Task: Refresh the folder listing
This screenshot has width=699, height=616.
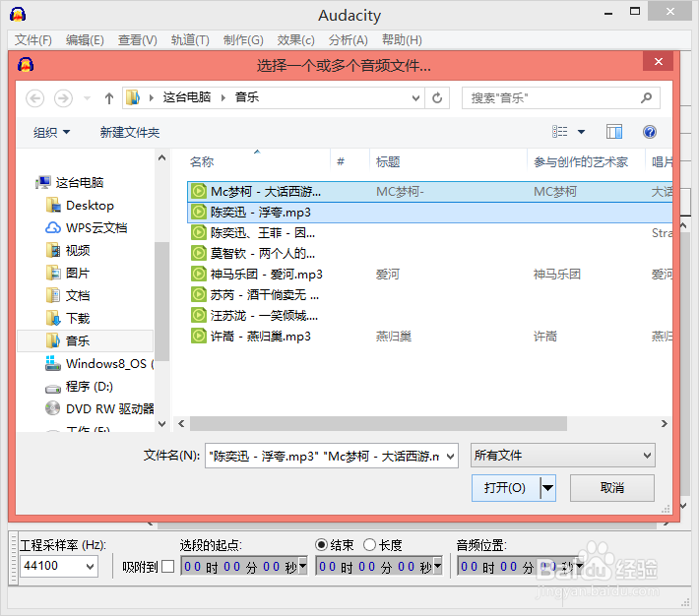Action: (x=437, y=98)
